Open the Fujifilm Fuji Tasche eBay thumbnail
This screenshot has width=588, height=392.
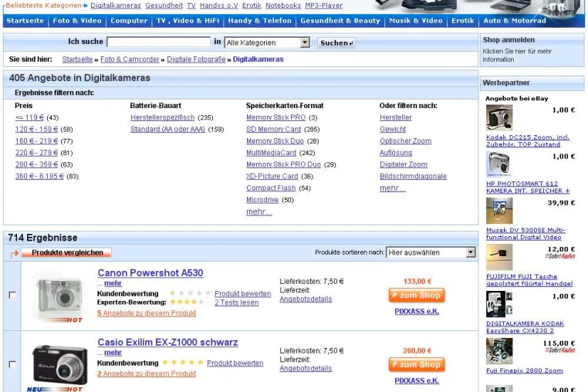(499, 257)
